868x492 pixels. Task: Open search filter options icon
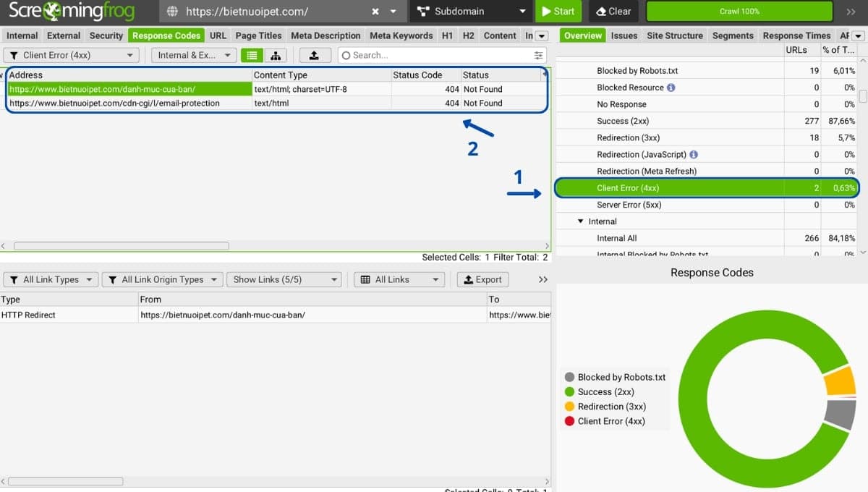click(x=539, y=55)
